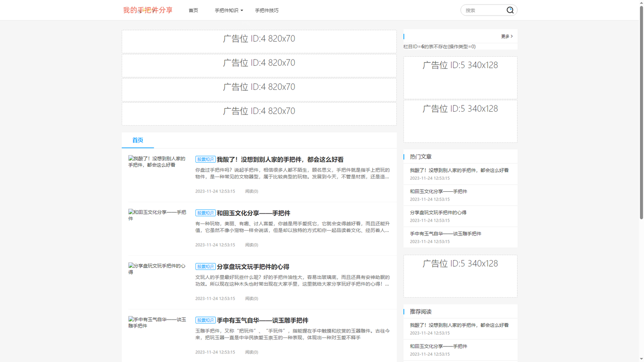644x362 pixels.
Task: Open 和田玉文化分享——手把件 under 热门文章
Action: pyautogui.click(x=438, y=191)
